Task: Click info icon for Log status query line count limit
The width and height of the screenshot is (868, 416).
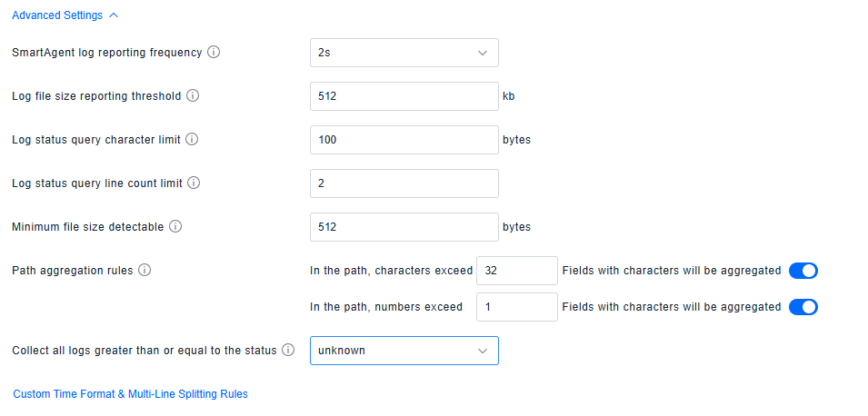Action: [194, 183]
